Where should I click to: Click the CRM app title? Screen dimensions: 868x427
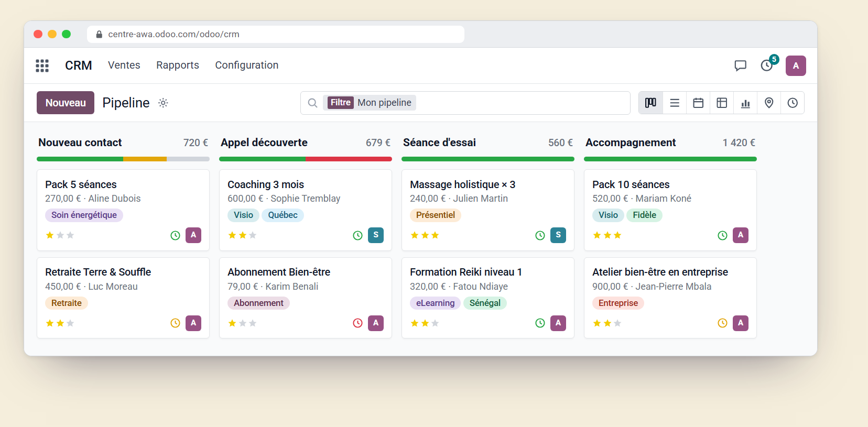pos(79,65)
